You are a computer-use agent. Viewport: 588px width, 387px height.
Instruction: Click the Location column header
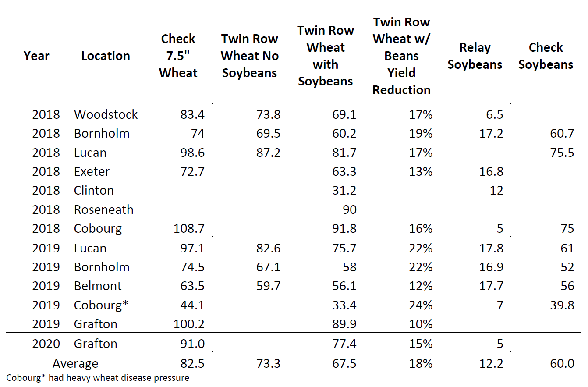click(106, 56)
